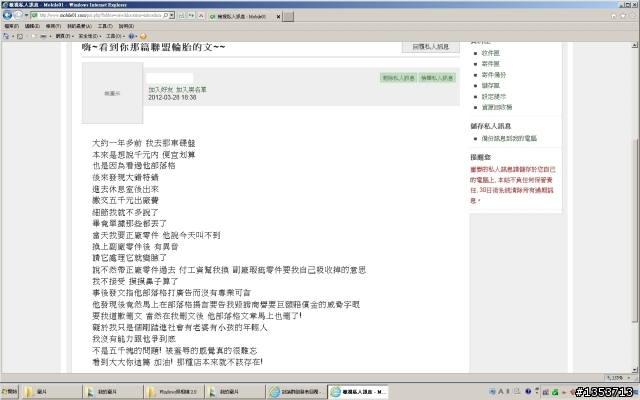Open the 工具(T) menu in menu bar
Image resolution: width=640 pixels, height=400 pixels.
[x=105, y=26]
